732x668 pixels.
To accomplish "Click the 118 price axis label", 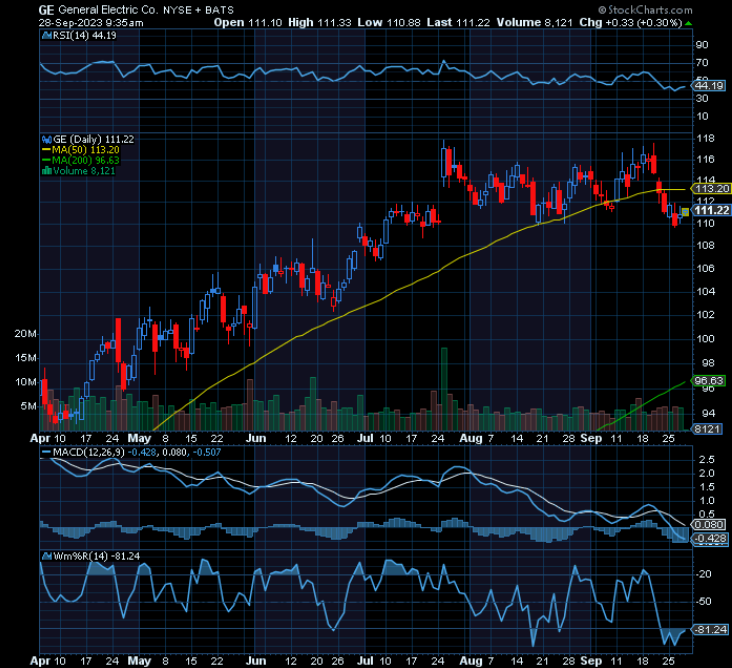I will 706,139.
